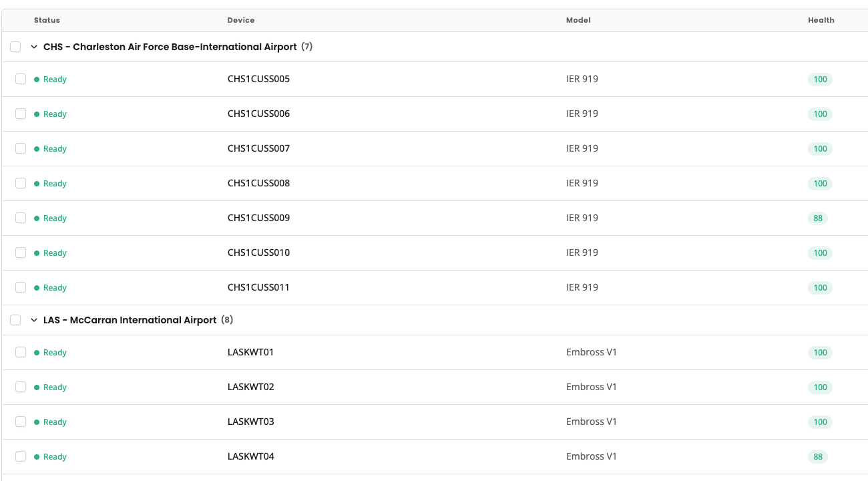This screenshot has height=481, width=868.
Task: Open device CHS1CUSS010
Action: [258, 253]
